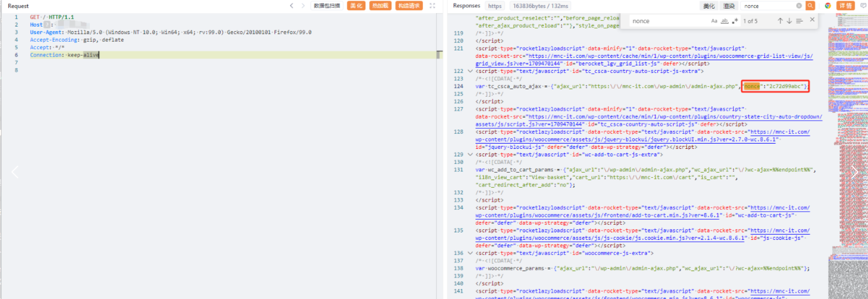The width and height of the screenshot is (868, 299).
Task: Click line number 124 in Responses gutter
Action: (459, 86)
